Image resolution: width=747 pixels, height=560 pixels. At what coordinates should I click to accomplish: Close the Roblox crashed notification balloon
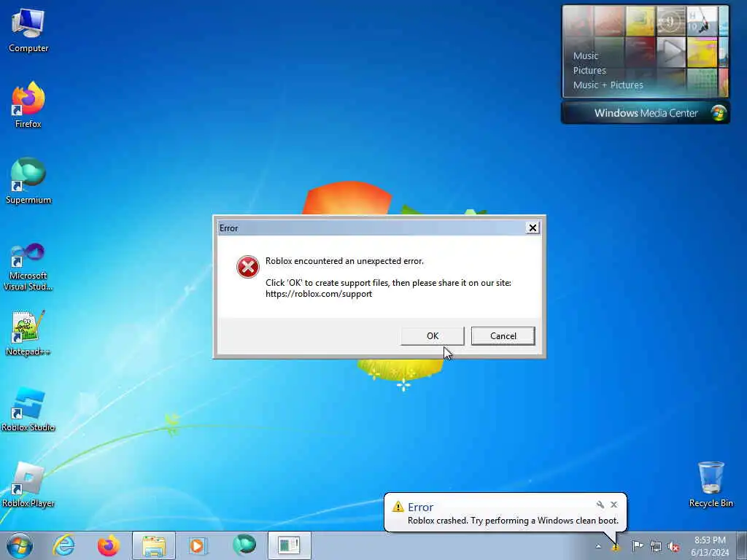tap(614, 505)
